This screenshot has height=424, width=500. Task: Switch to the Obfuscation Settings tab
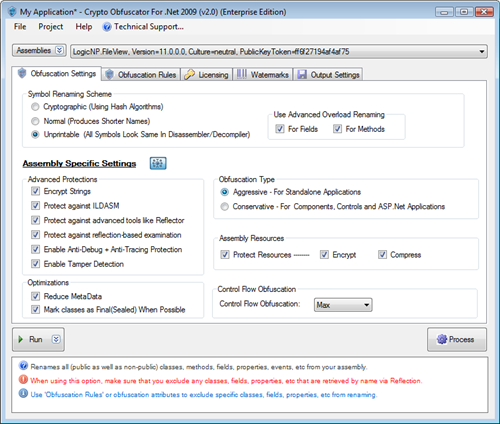click(x=57, y=73)
